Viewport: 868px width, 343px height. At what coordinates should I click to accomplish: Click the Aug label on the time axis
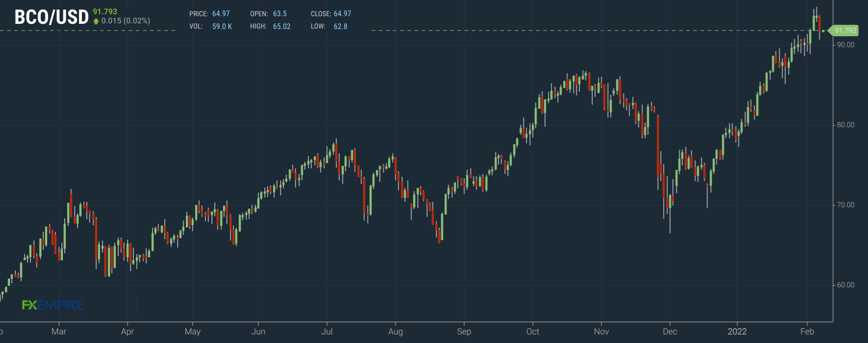[395, 332]
